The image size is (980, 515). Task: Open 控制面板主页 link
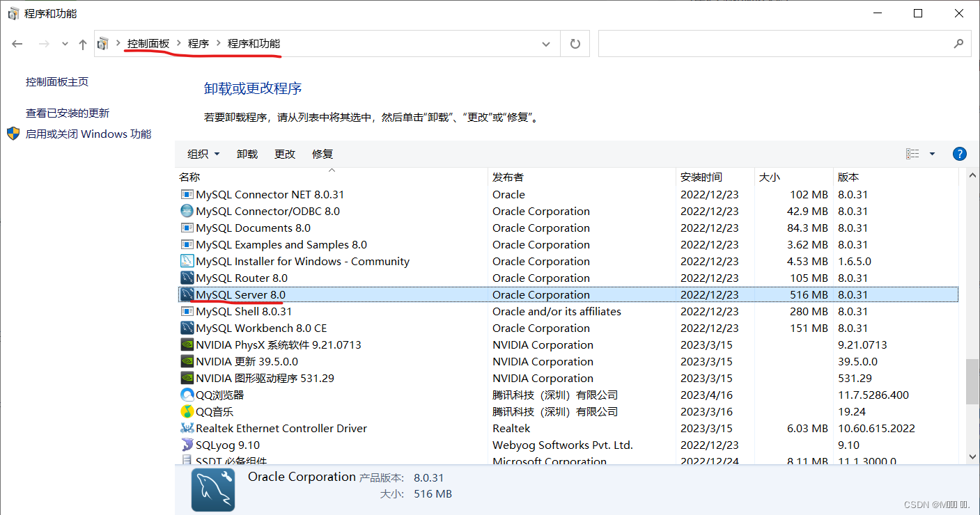(57, 81)
